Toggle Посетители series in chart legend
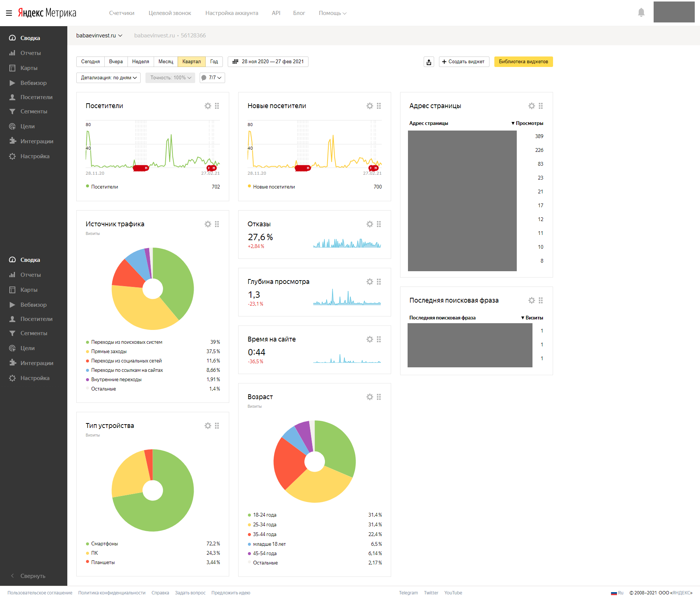700x600 pixels. pos(102,187)
